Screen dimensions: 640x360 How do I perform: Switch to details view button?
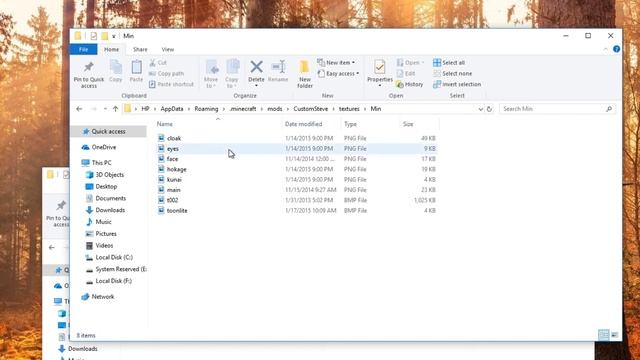click(x=603, y=335)
